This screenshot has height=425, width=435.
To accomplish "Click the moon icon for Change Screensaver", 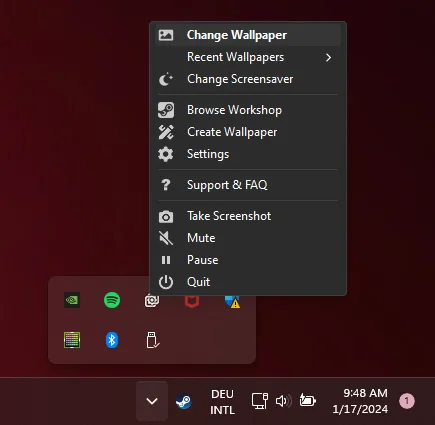I will pyautogui.click(x=166, y=79).
